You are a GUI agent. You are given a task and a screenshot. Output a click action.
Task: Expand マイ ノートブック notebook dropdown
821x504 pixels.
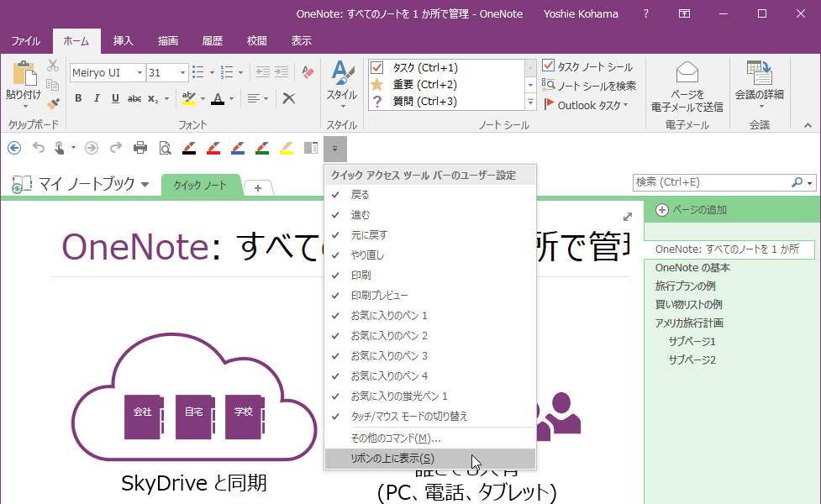145,184
